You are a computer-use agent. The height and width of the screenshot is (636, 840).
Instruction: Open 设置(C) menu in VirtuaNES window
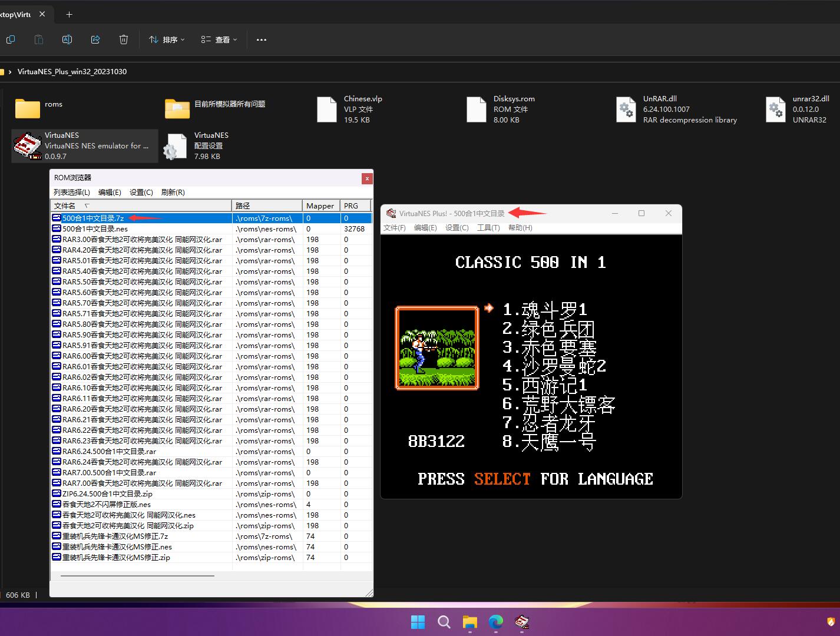click(x=457, y=227)
